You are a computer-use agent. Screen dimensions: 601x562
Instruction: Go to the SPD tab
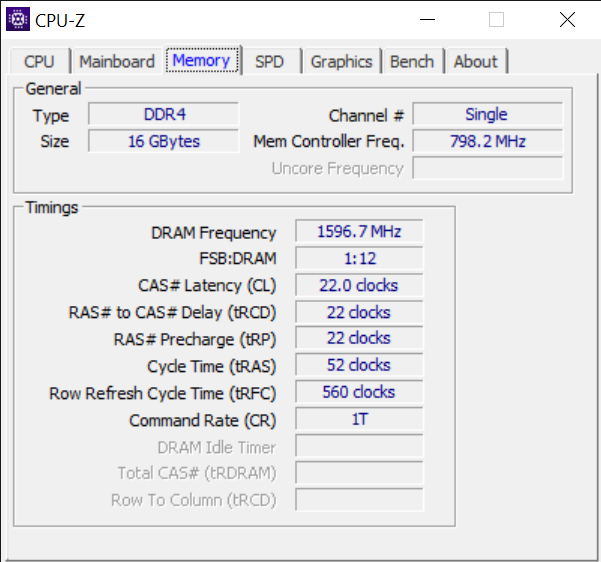269,61
